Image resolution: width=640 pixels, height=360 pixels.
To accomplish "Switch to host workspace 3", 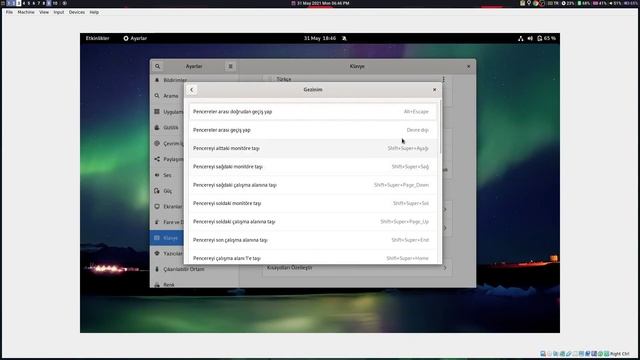I will click(19, 3).
